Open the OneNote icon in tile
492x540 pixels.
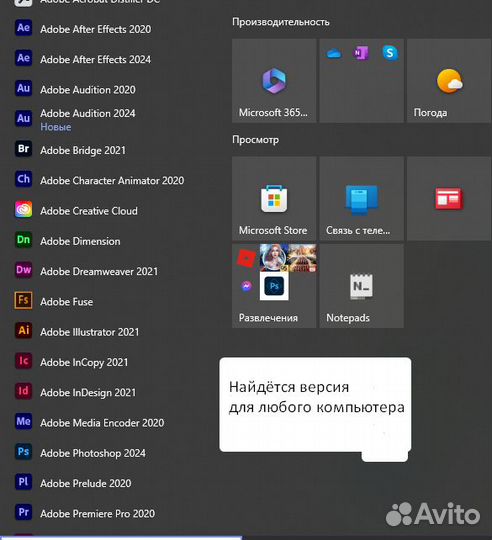(361, 53)
